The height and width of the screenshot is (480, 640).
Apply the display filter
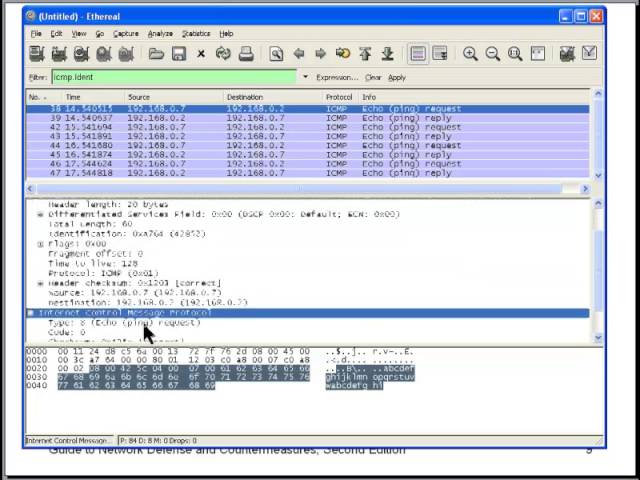coord(397,78)
